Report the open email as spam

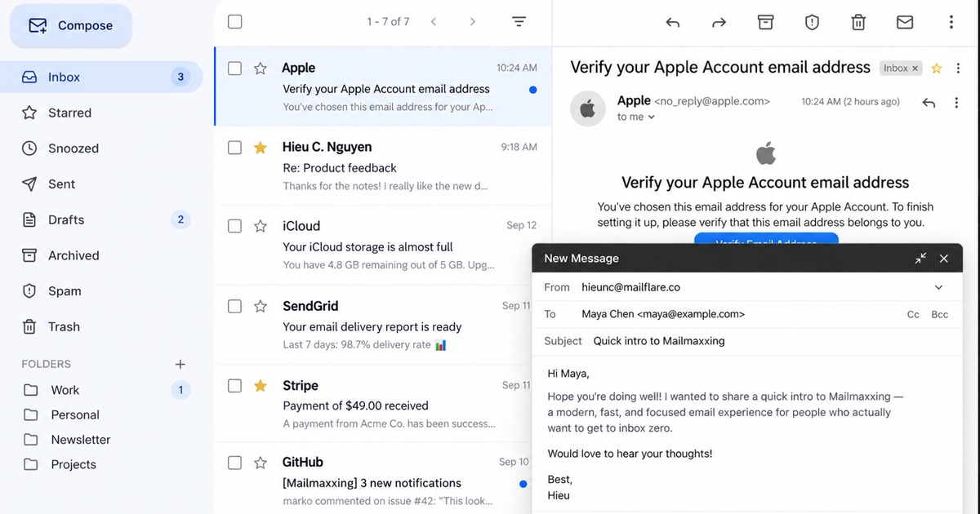click(812, 23)
